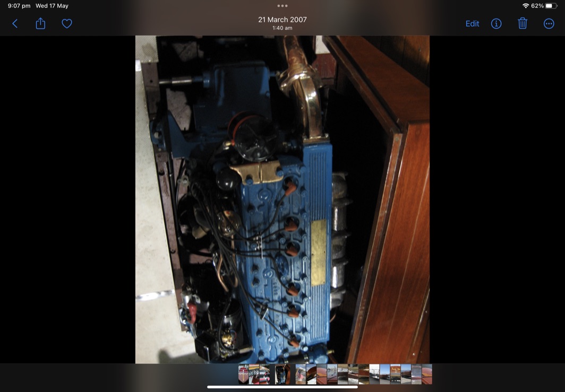Tap the blue engine photo
Screen dimensions: 565x392
[x=282, y=199]
